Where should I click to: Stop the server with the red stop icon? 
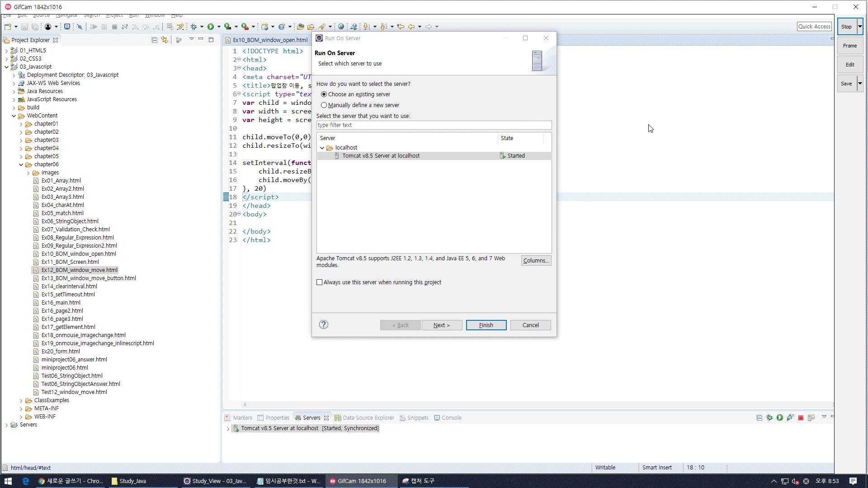click(801, 418)
